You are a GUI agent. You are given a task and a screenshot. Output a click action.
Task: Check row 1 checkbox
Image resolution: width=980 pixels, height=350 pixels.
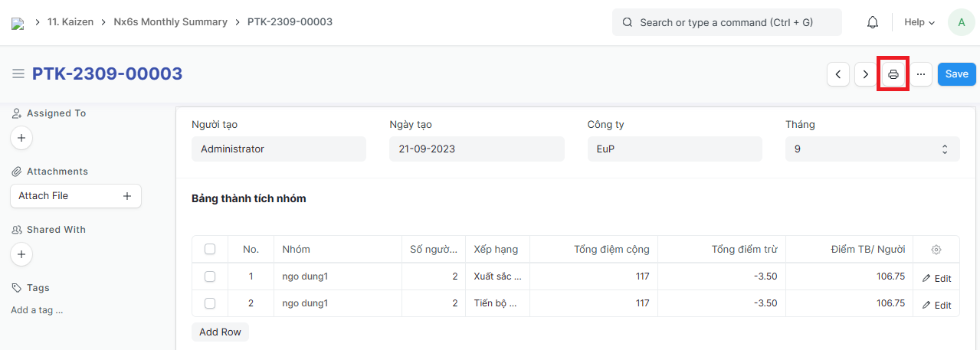point(210,276)
